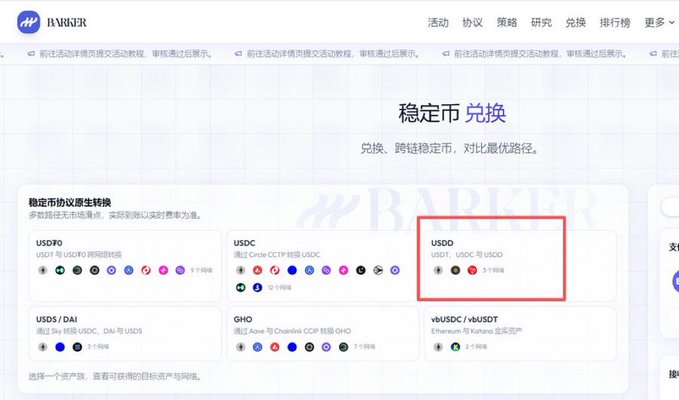Click the 7个网络 count in GHO card
This screenshot has width=679, height=400.
[364, 347]
